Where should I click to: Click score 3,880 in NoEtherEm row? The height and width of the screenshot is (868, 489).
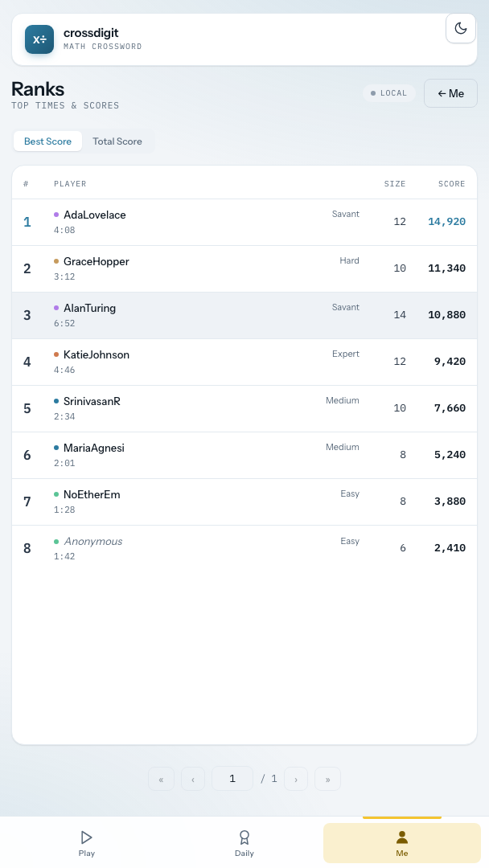(450, 501)
